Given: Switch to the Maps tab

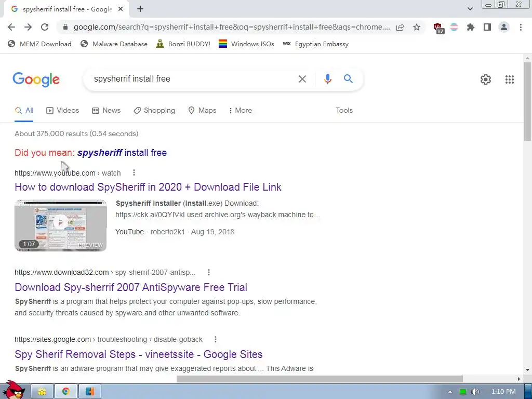Looking at the screenshot, I should pos(202,110).
